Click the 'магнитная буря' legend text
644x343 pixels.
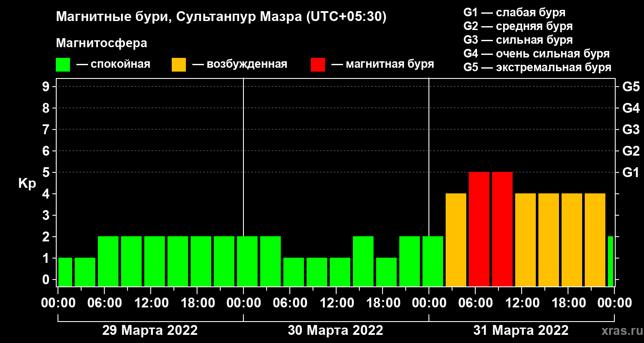(390, 65)
